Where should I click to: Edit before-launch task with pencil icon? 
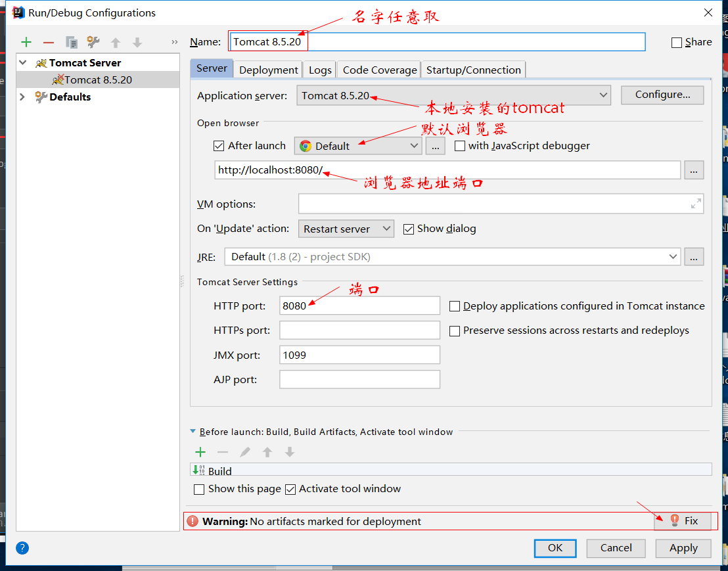[x=245, y=452]
